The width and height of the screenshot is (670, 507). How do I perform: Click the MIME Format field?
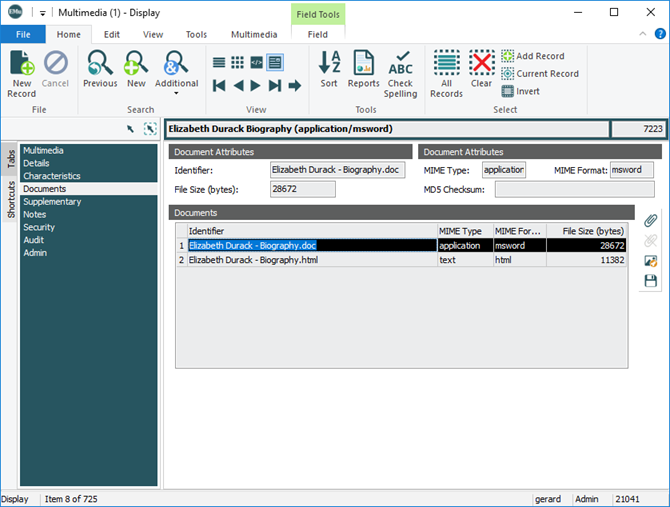[x=632, y=170]
